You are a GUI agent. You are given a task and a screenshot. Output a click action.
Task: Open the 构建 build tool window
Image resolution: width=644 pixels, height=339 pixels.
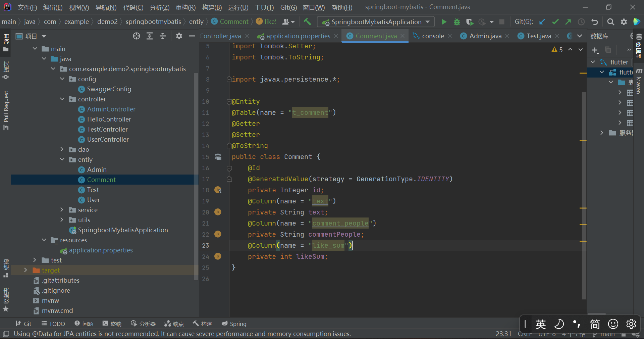click(x=202, y=324)
